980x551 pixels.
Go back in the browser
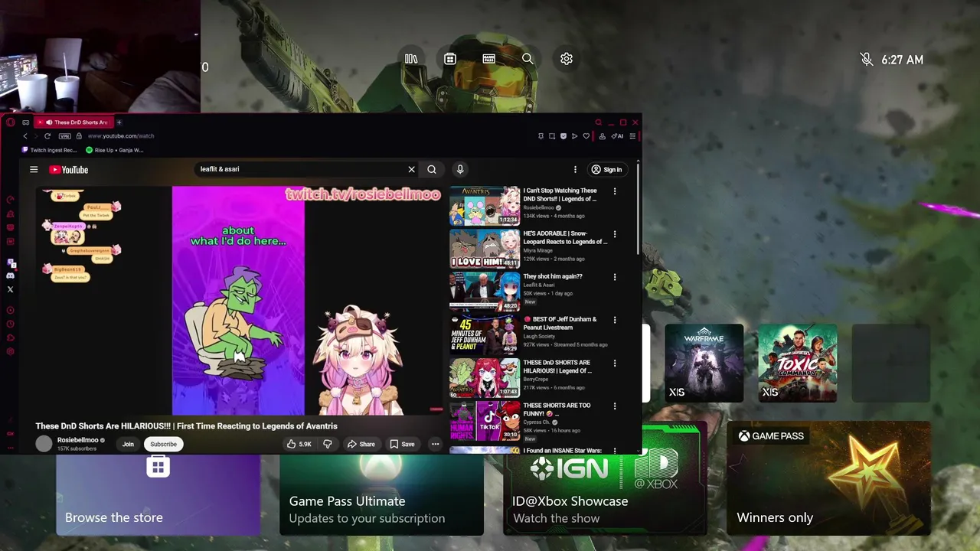coord(25,136)
